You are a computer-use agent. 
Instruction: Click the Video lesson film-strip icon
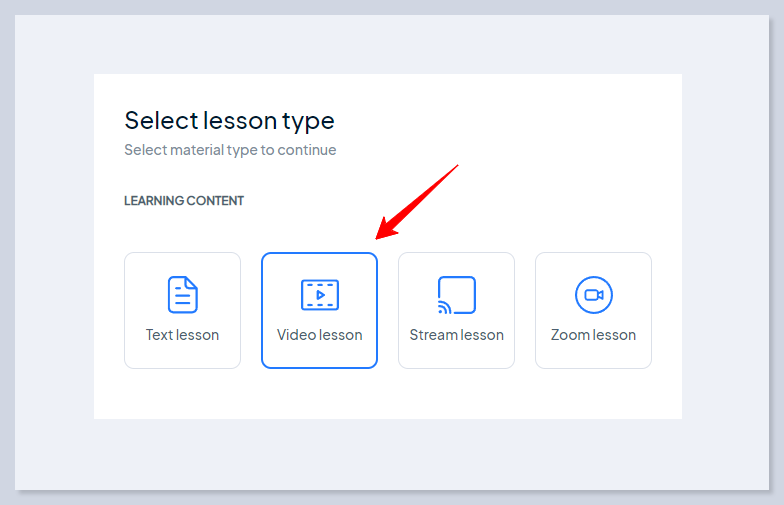[320, 295]
